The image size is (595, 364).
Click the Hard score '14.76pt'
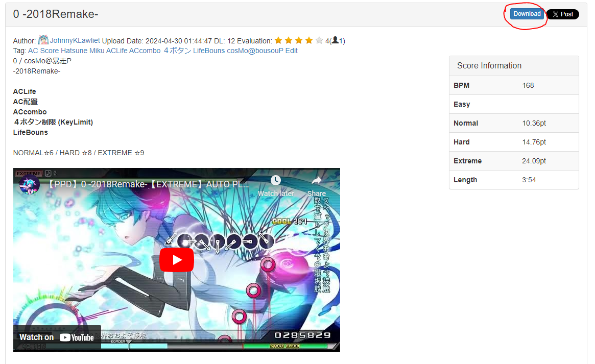pyautogui.click(x=534, y=142)
